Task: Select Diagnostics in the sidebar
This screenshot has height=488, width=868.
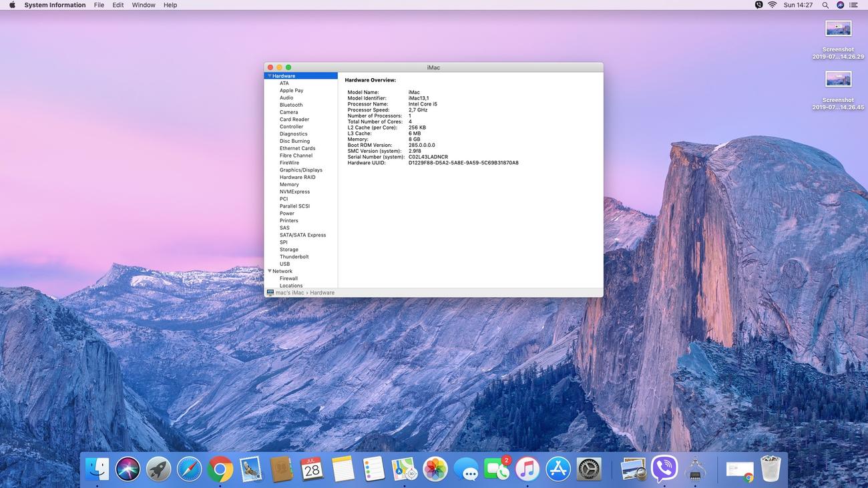Action: pyautogui.click(x=294, y=134)
